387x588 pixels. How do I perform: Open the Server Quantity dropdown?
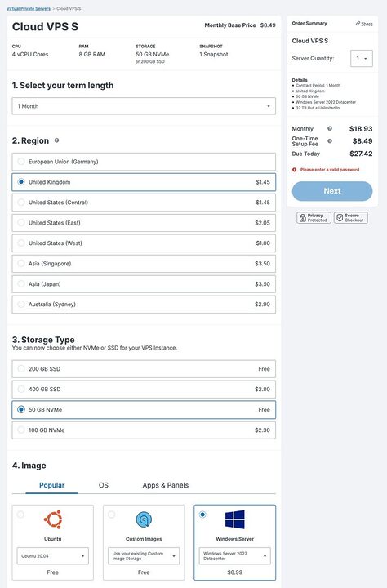tap(362, 59)
